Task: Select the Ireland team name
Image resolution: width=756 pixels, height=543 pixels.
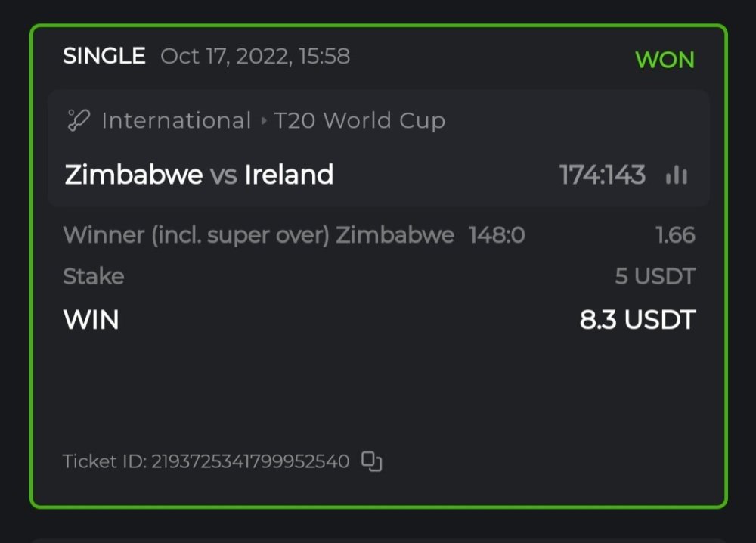Action: click(x=289, y=175)
